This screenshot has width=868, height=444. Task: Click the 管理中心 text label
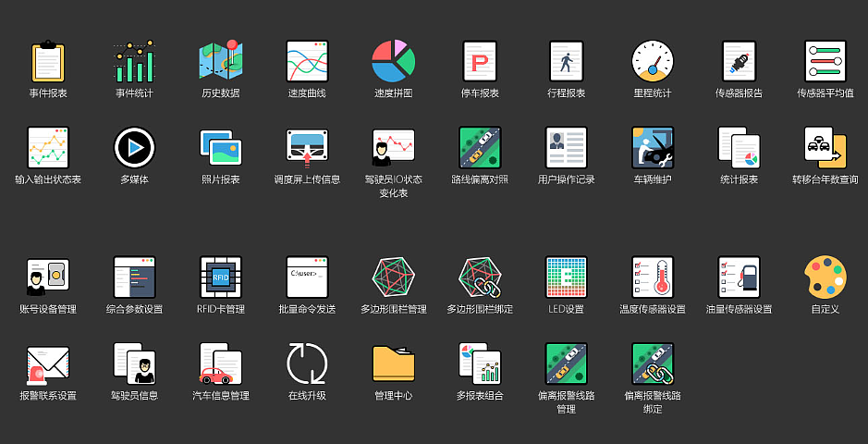394,396
